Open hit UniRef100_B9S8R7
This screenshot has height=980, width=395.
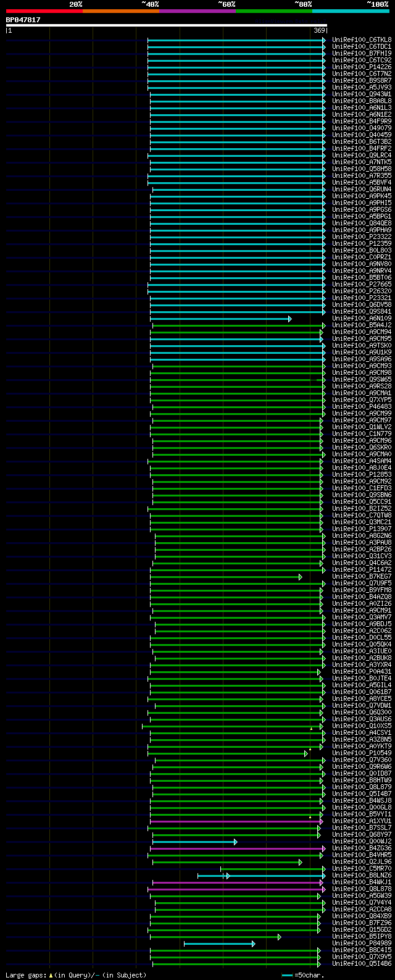tap(362, 81)
